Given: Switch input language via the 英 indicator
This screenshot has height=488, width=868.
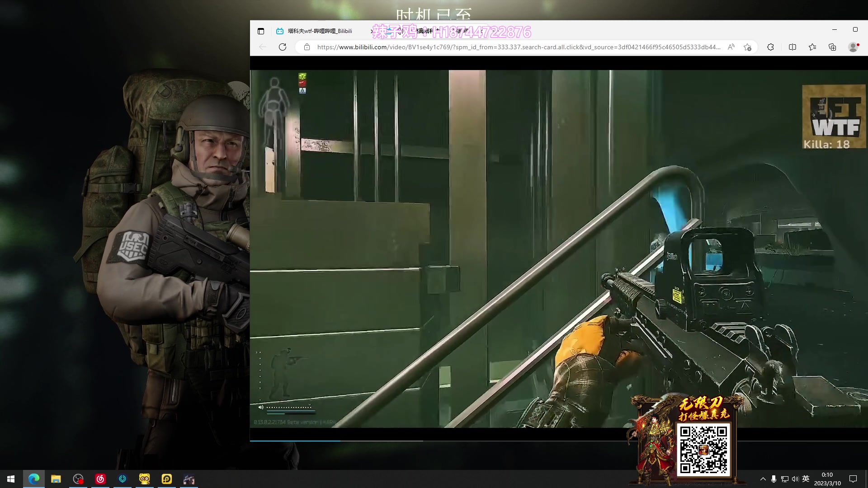Looking at the screenshot, I should [806, 479].
